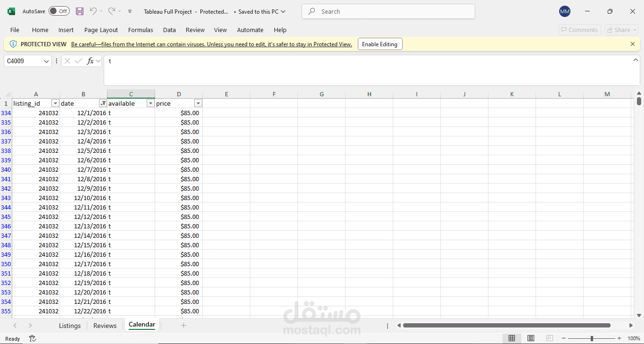Open the View tab

220,30
